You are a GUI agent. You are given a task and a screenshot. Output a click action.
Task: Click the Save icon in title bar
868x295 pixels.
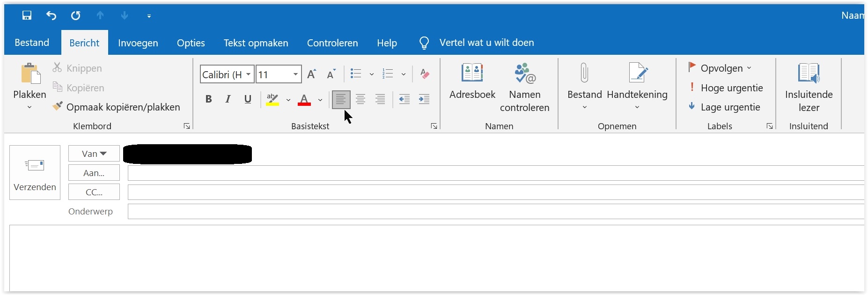pyautogui.click(x=27, y=15)
